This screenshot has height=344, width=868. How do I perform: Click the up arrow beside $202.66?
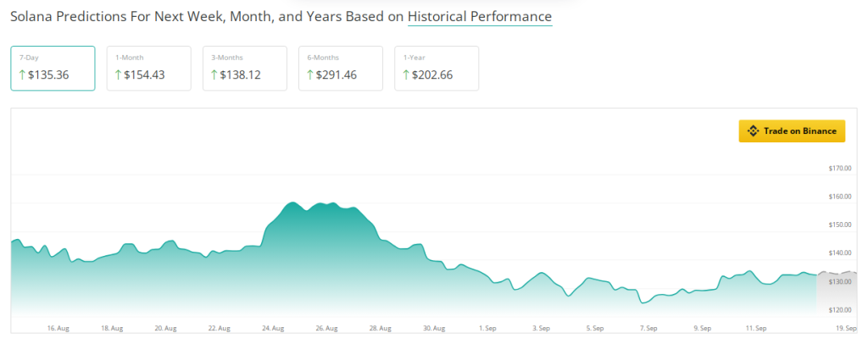(407, 75)
